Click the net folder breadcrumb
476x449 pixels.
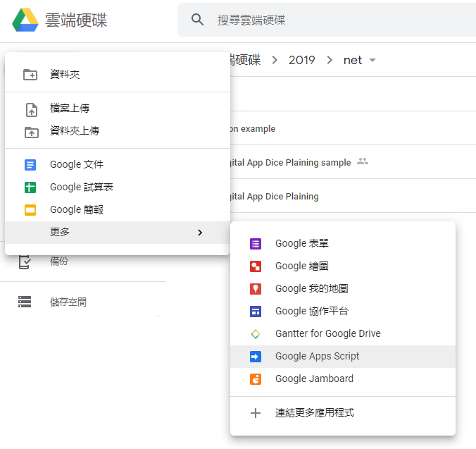click(353, 60)
